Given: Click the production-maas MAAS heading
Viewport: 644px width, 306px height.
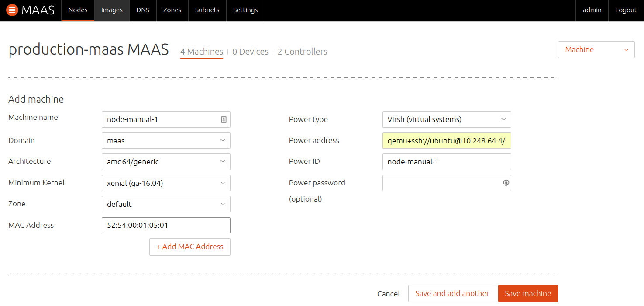Looking at the screenshot, I should point(89,49).
